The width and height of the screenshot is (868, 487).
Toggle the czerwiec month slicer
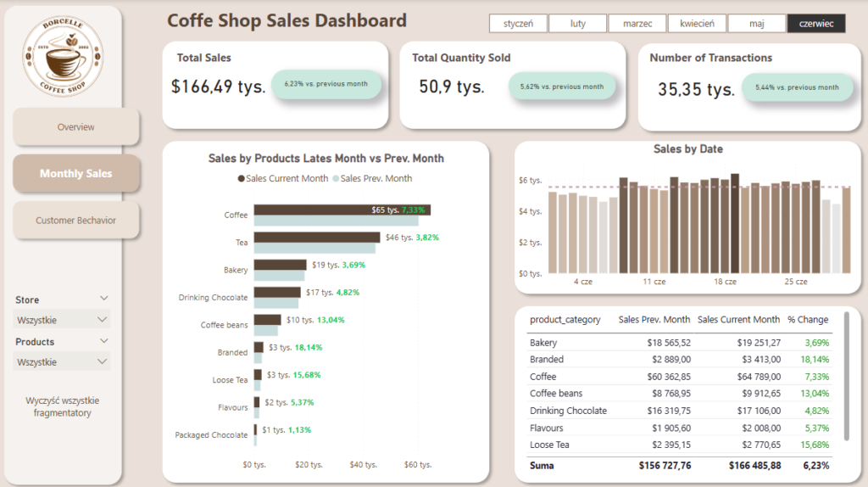tap(815, 24)
